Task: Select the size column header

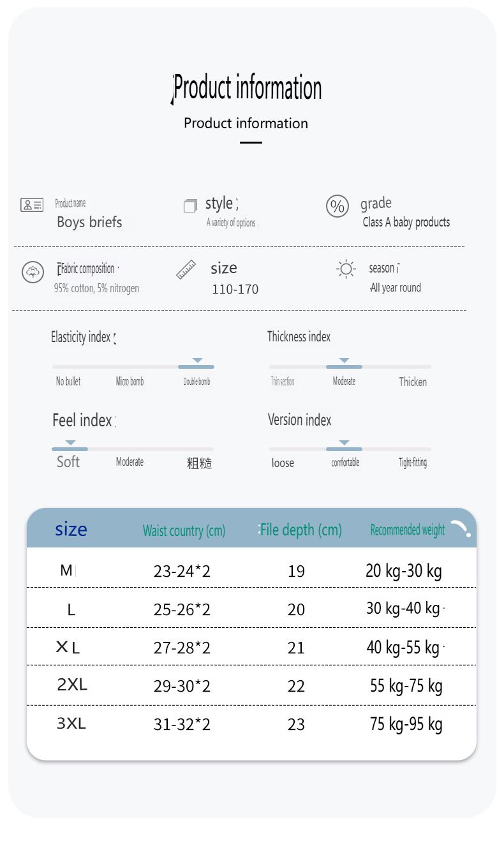Action: (x=71, y=529)
